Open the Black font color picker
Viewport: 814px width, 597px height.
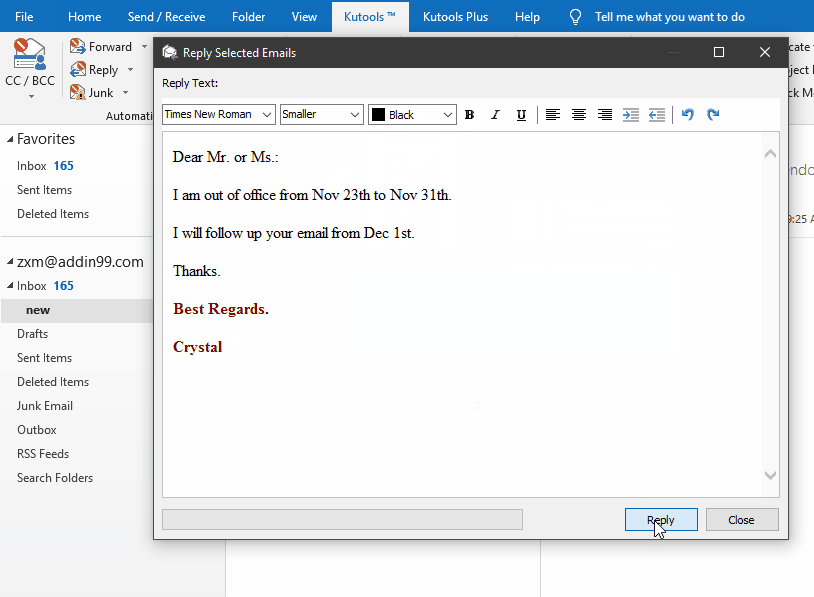click(411, 114)
